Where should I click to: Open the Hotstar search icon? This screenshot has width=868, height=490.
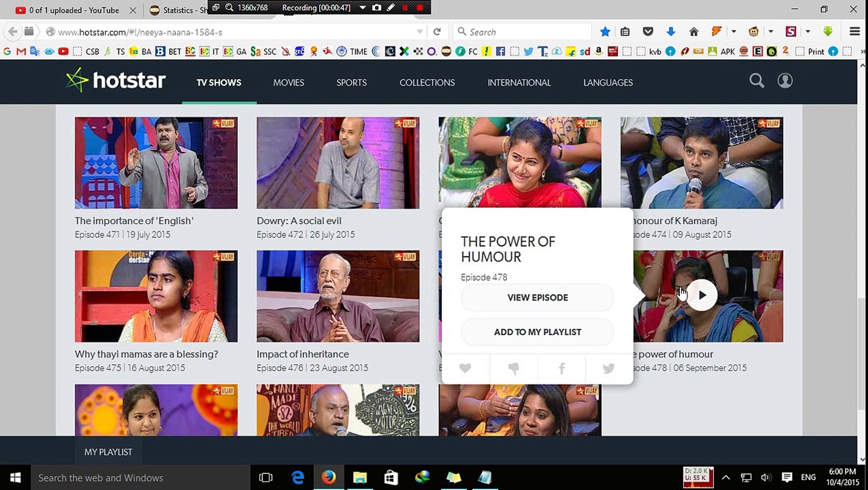pyautogui.click(x=756, y=81)
